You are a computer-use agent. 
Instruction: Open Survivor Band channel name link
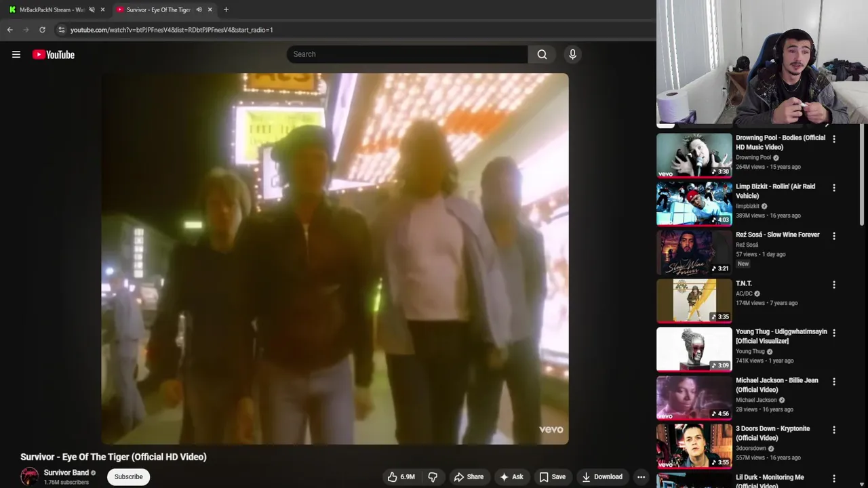click(x=66, y=472)
